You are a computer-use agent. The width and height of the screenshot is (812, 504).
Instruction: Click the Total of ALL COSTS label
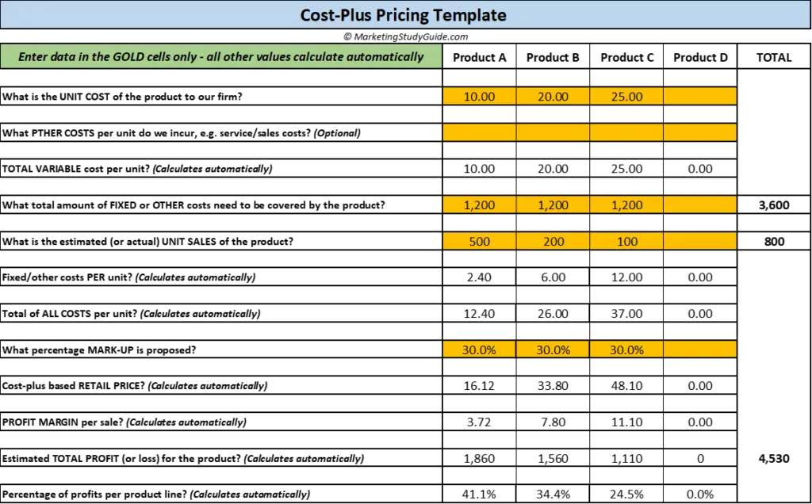tap(131, 314)
